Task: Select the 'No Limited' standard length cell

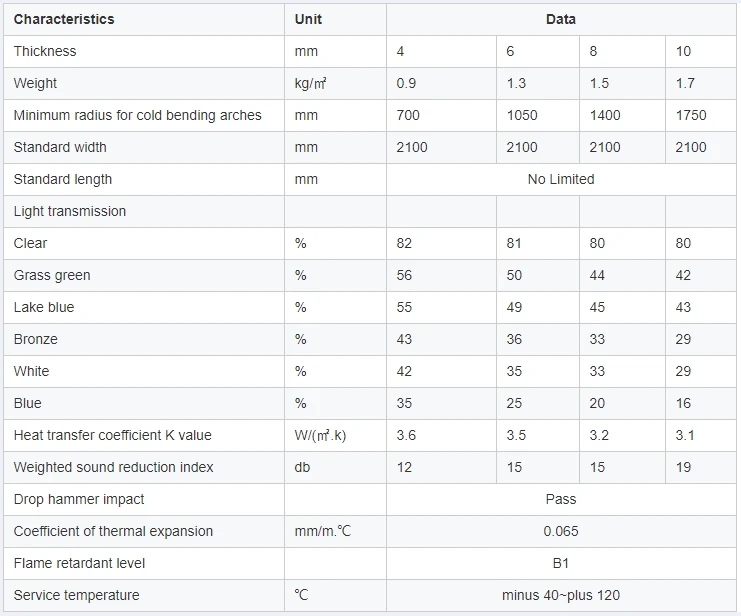Action: (x=561, y=179)
